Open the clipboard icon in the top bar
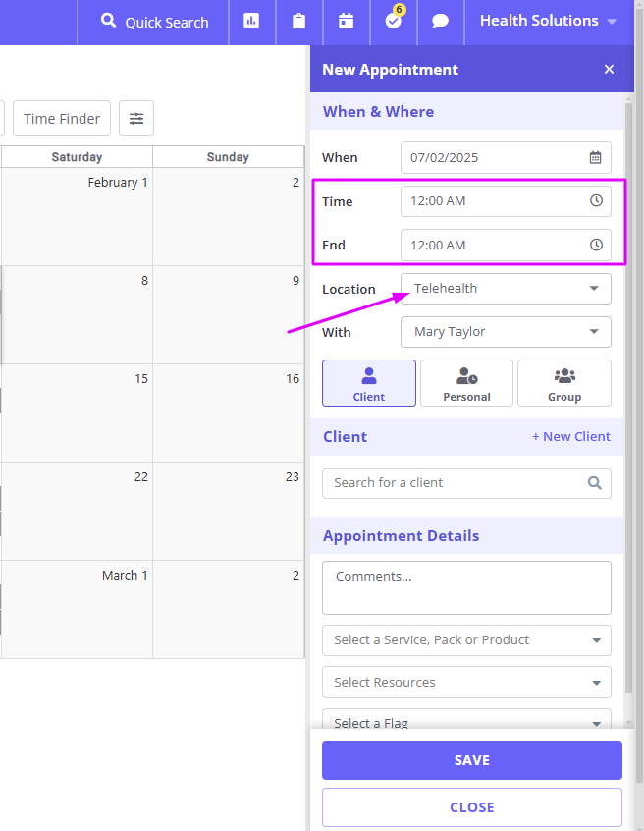The width and height of the screenshot is (644, 831). pos(298,22)
